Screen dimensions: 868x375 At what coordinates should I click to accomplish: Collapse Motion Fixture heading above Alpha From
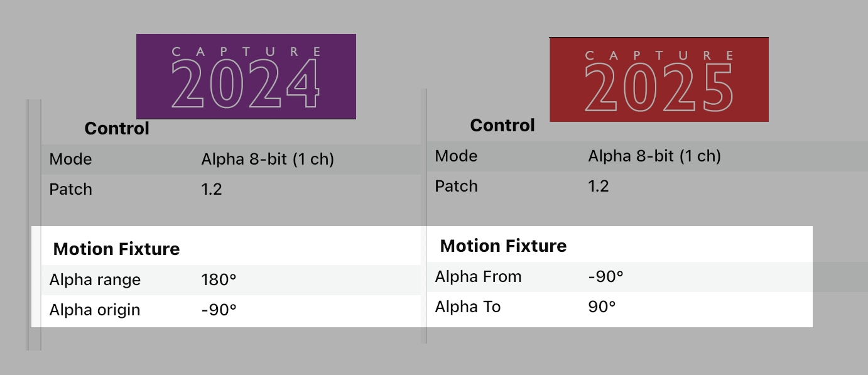tap(504, 246)
